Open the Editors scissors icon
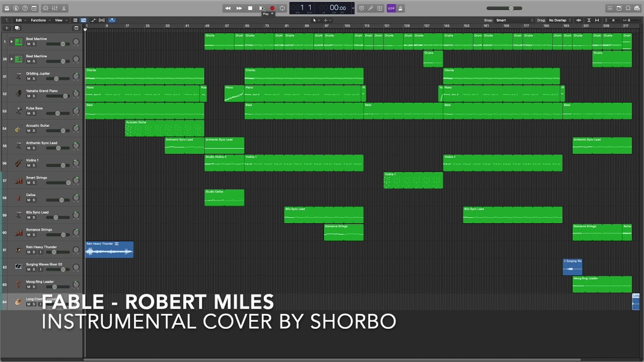 [64, 8]
